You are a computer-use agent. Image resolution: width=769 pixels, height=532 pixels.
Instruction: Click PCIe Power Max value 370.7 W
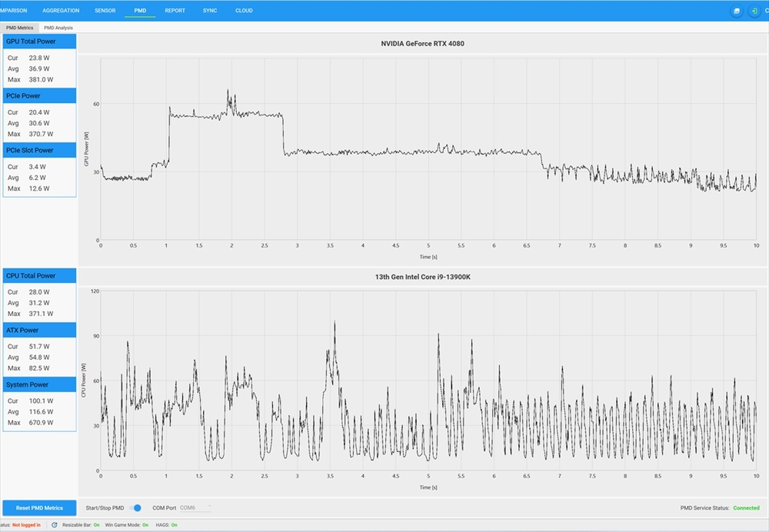click(41, 134)
